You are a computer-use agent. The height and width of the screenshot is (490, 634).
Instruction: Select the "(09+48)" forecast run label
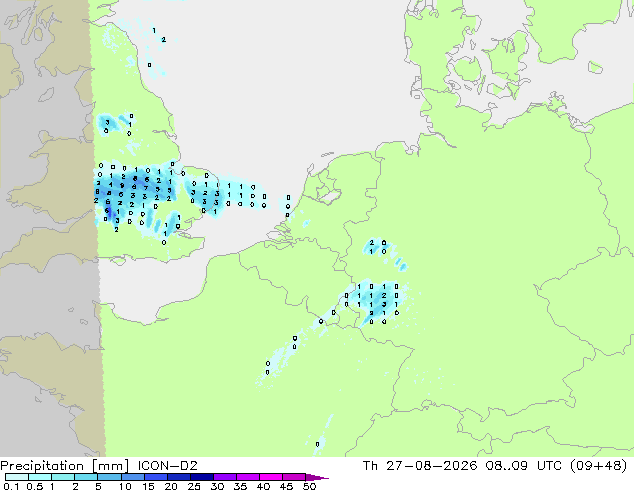pyautogui.click(x=598, y=466)
